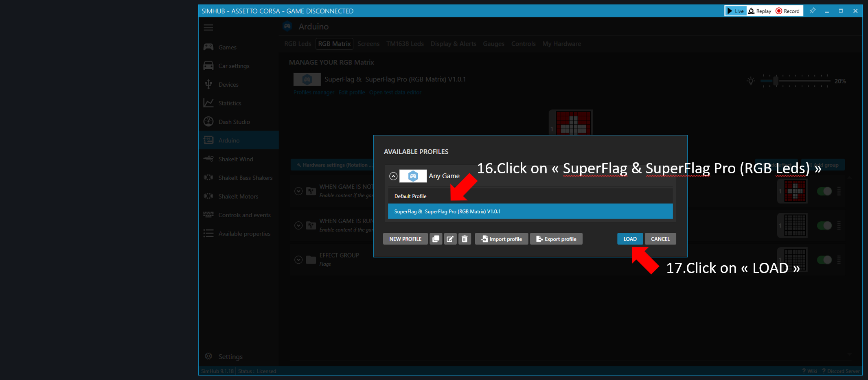This screenshot has height=380, width=868.
Task: Click the delete profile trash icon
Action: [x=465, y=239]
